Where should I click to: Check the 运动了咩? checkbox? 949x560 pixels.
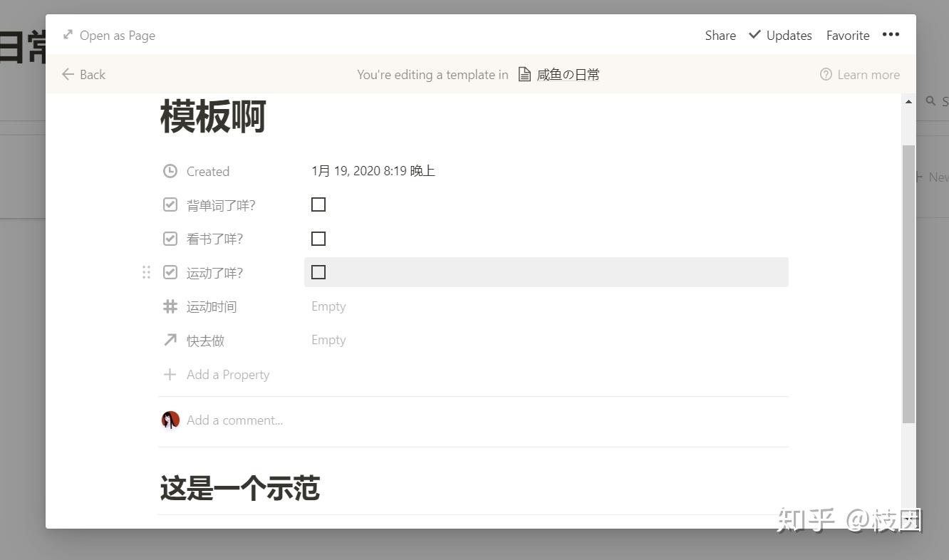(318, 271)
